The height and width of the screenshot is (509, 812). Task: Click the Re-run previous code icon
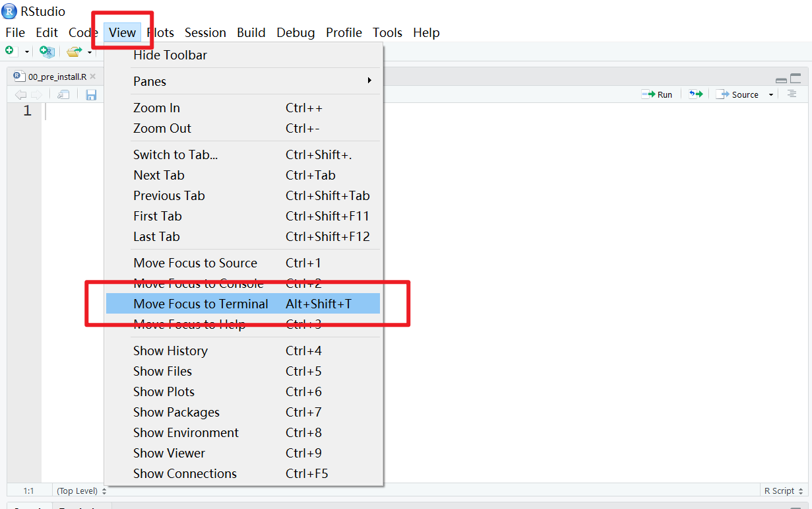tap(695, 94)
